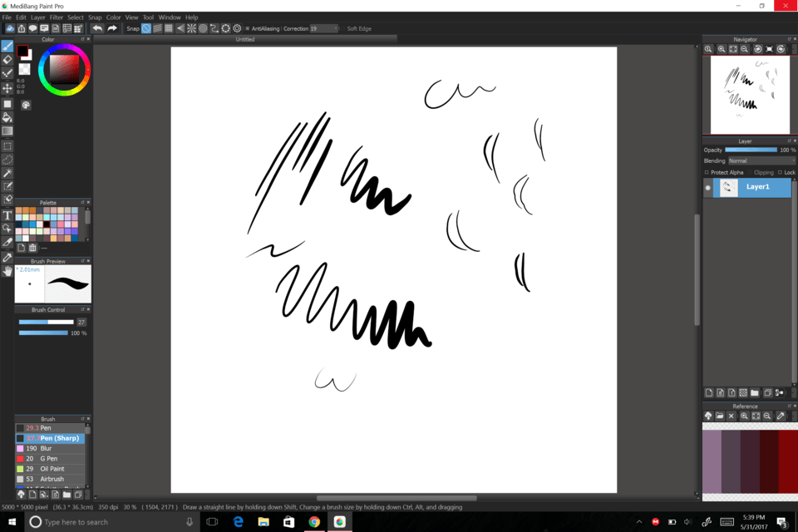Image resolution: width=798 pixels, height=532 pixels.
Task: Activate the Move tool
Action: pyautogui.click(x=7, y=86)
